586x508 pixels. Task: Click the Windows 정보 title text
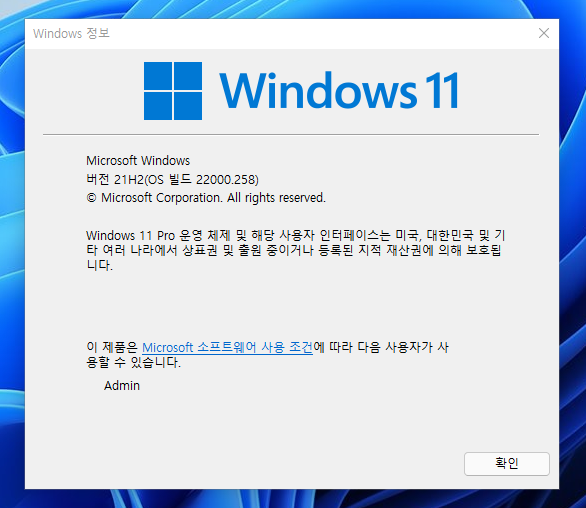71,34
